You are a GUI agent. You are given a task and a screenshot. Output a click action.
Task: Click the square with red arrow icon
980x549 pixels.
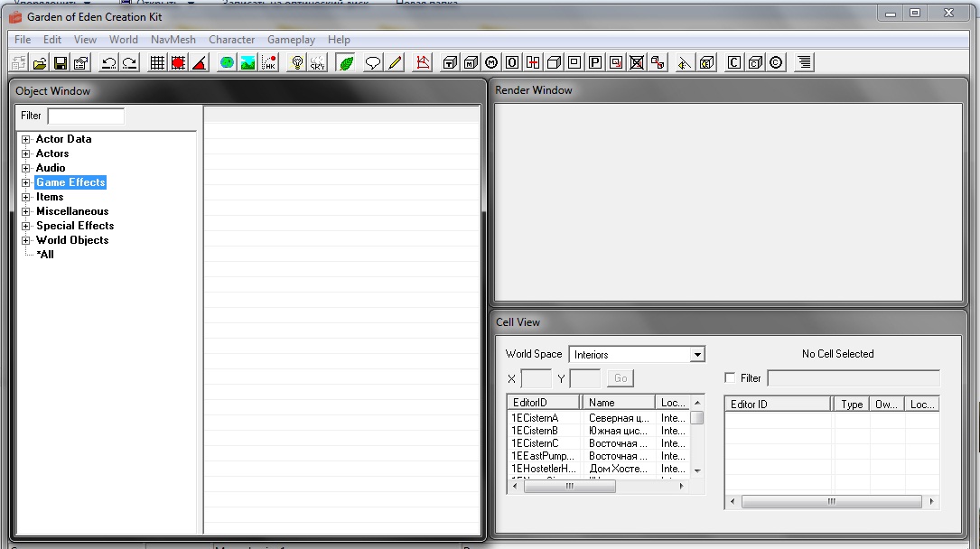[x=616, y=62]
